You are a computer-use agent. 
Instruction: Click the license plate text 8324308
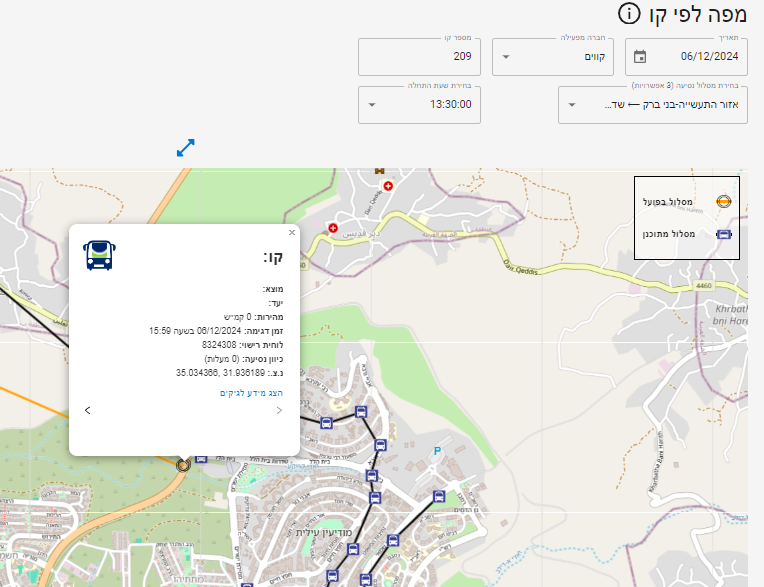point(219,344)
